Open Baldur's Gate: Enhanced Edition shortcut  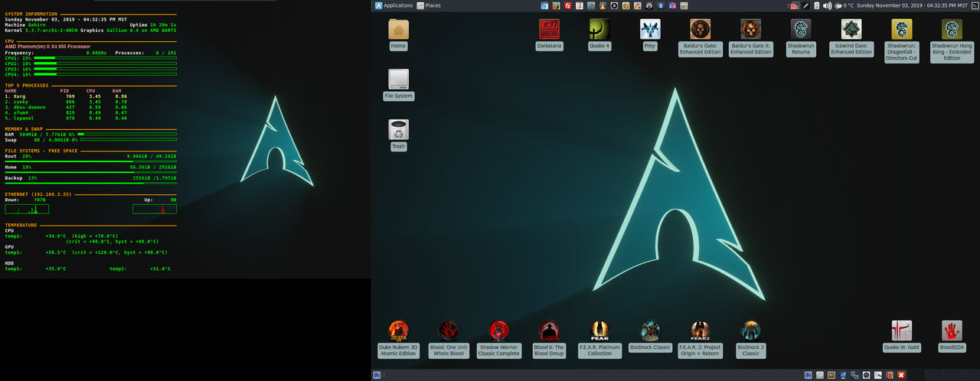700,29
